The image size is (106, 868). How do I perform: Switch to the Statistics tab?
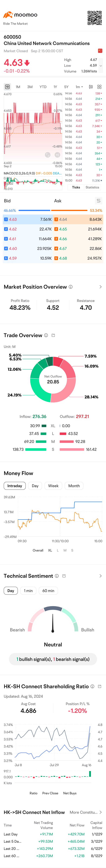92,187
